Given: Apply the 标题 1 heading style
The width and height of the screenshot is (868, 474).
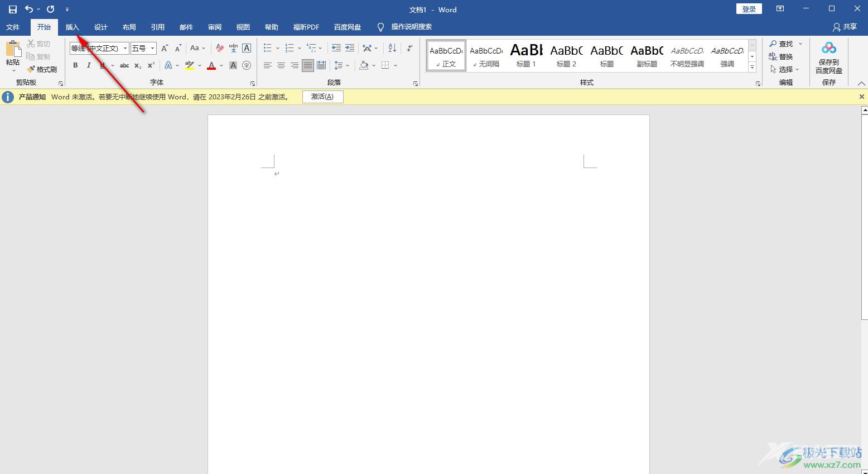Looking at the screenshot, I should click(x=526, y=55).
